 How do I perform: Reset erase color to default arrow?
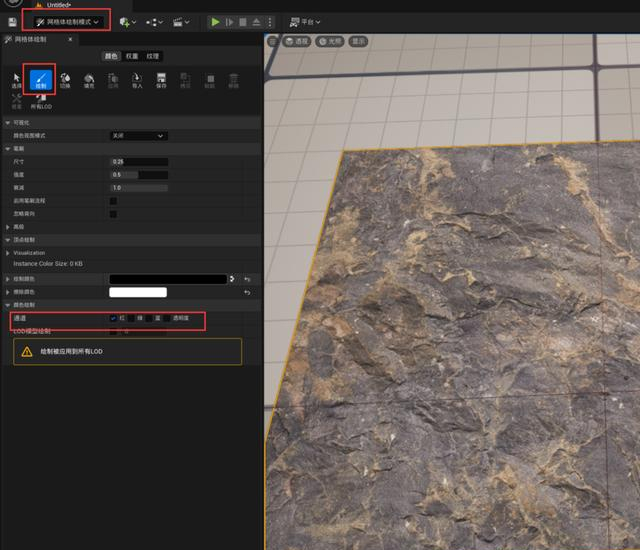pos(247,293)
